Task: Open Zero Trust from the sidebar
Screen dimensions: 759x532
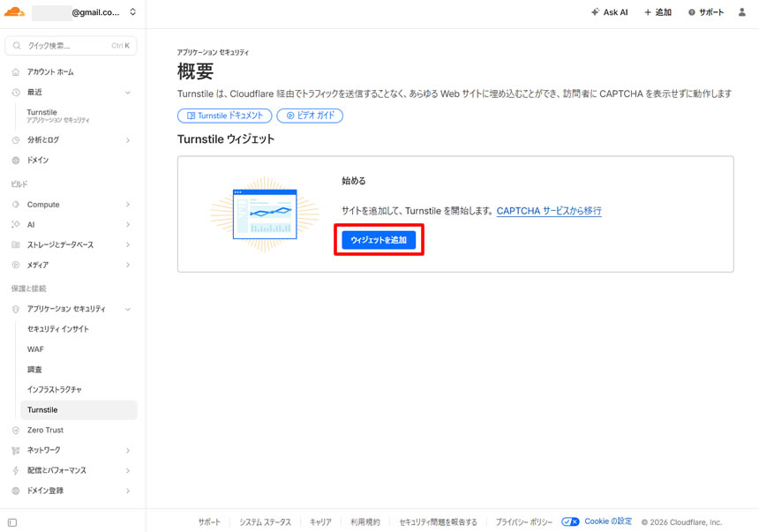Action: (x=44, y=430)
